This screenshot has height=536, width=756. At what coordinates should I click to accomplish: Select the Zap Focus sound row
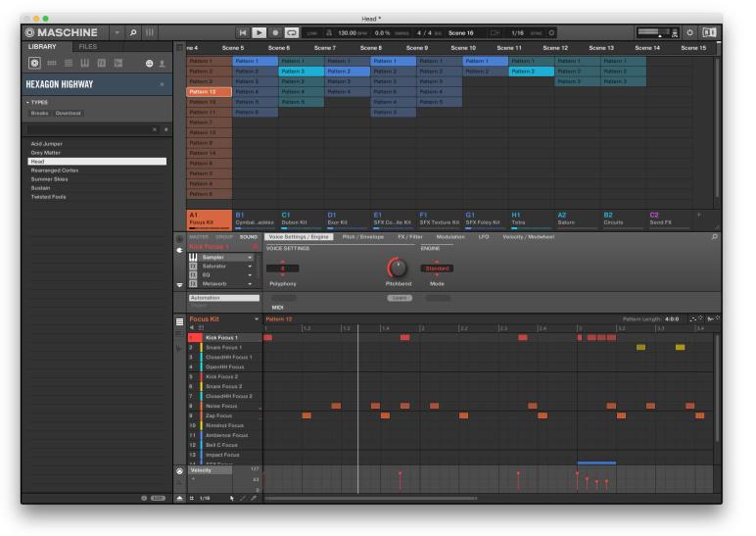[224, 415]
